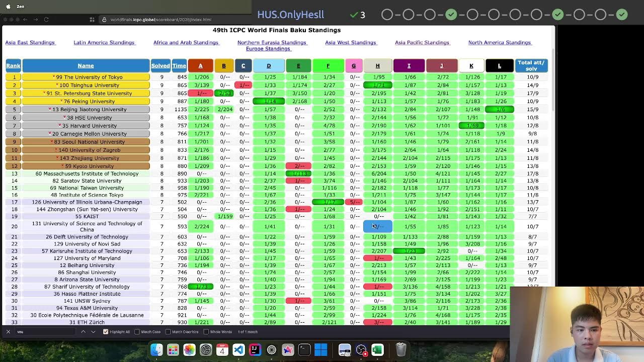
Task: Open Terminal from the dock
Action: pos(304,349)
